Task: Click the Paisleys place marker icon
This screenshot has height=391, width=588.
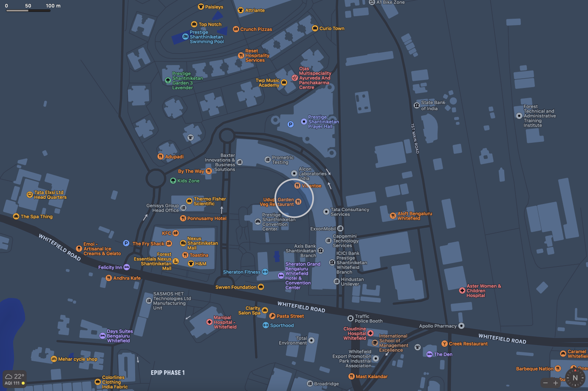Action: tap(201, 7)
